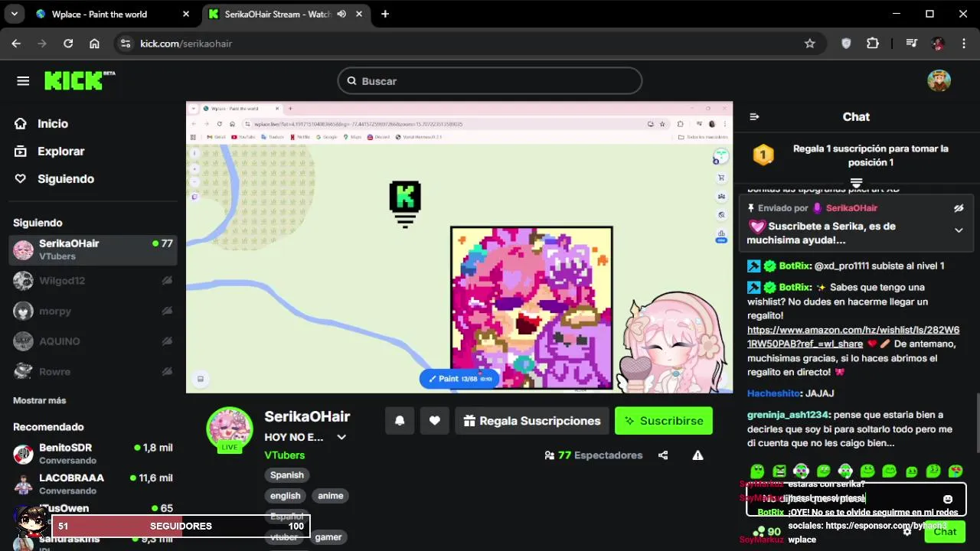Click the pixel art thumbnail in stream
This screenshot has width=980, height=551.
(x=531, y=308)
